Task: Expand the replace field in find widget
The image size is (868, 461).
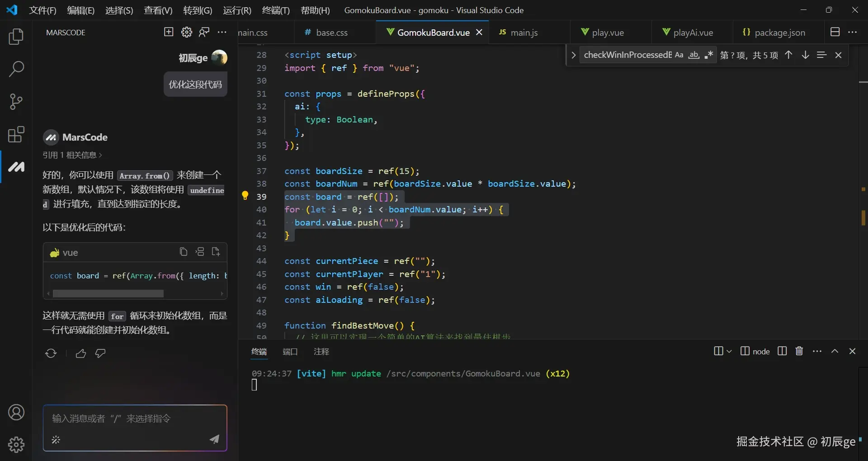Action: coord(573,55)
